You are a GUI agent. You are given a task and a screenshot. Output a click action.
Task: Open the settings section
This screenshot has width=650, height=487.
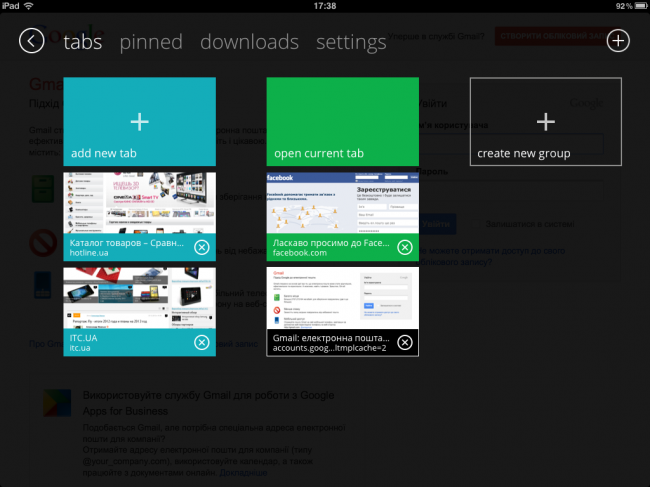(351, 43)
